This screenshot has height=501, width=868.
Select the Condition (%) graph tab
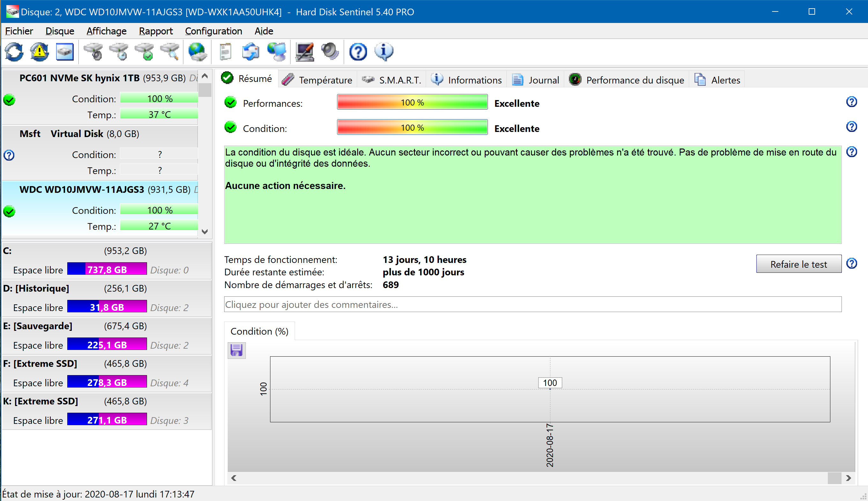coord(259,331)
